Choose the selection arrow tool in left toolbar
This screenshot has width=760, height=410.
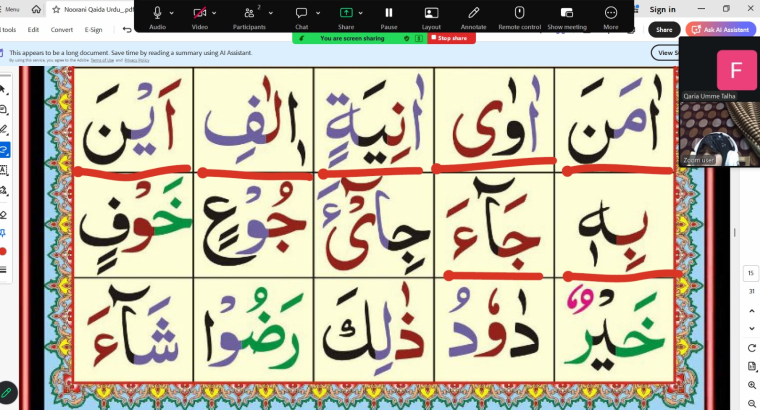tap(3, 90)
